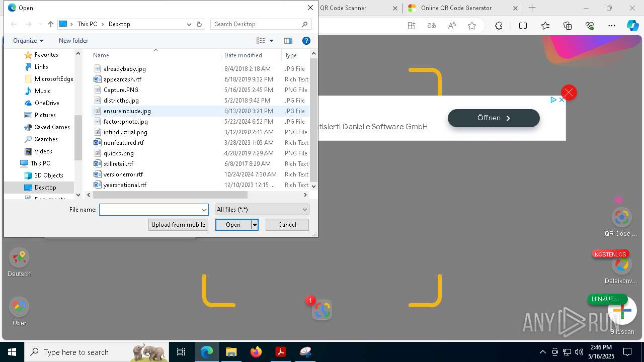
Task: Open Edge extensions puzzle icon
Action: 499,26
